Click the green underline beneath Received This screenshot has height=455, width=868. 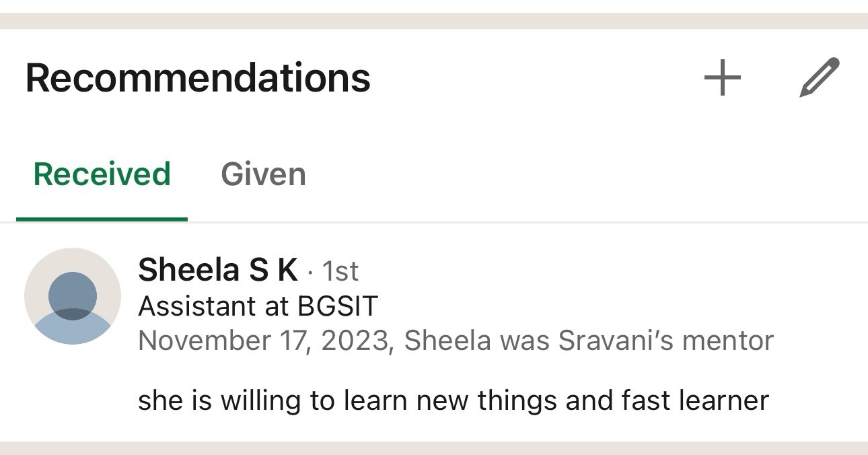pyautogui.click(x=102, y=219)
